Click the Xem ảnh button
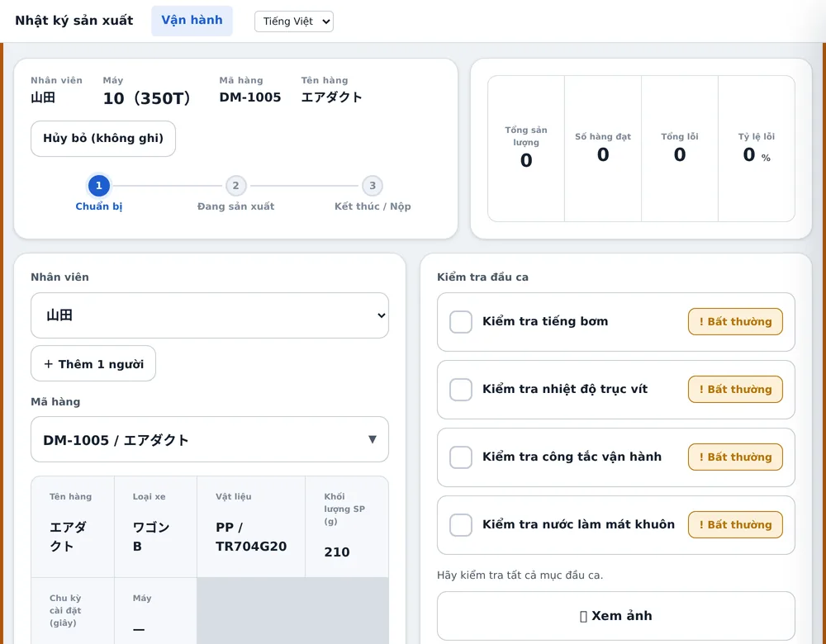826x644 pixels. pos(616,616)
